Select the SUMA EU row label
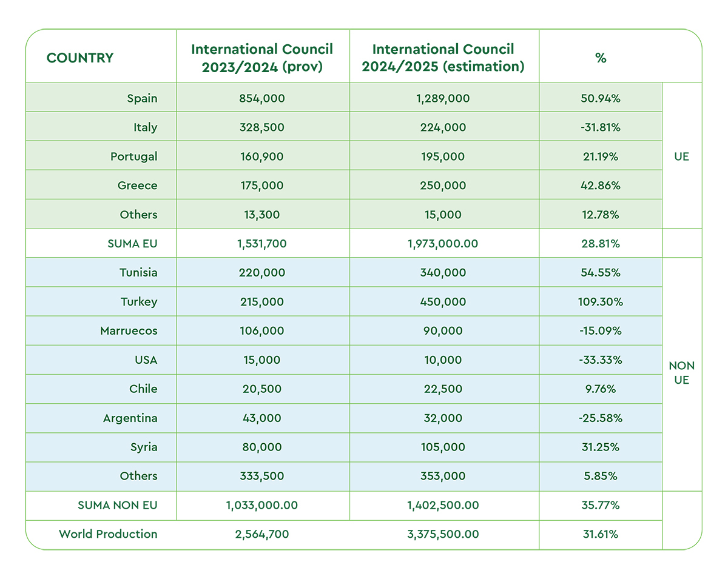 (131, 244)
